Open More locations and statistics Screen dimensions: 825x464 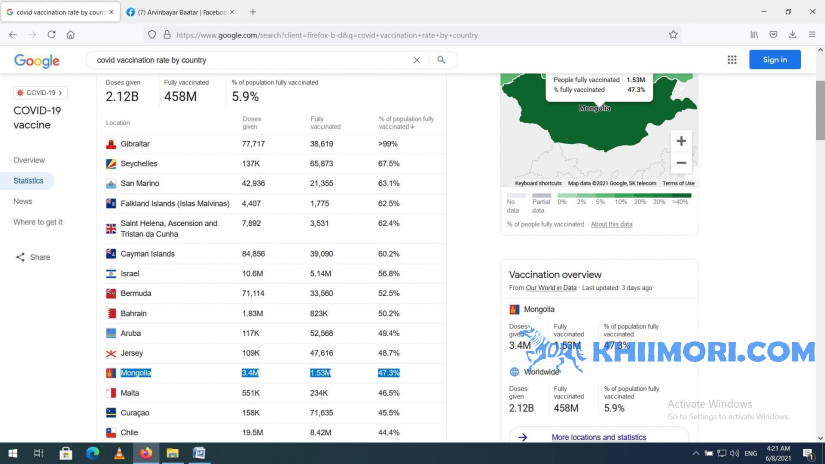tap(598, 437)
